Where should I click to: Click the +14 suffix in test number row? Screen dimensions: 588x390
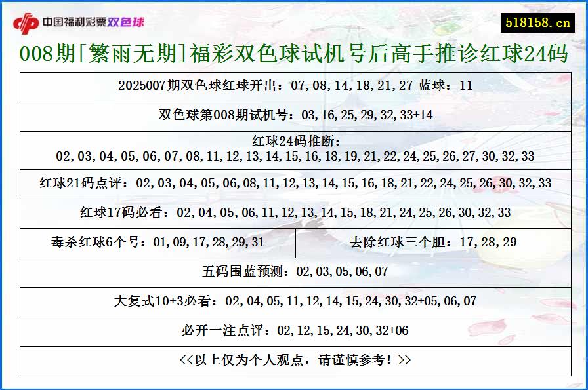coord(423,116)
